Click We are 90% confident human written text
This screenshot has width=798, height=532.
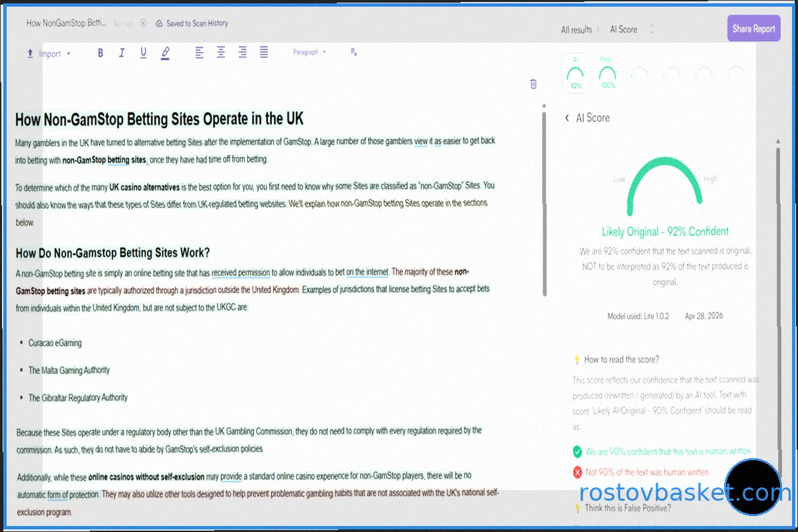(668, 452)
